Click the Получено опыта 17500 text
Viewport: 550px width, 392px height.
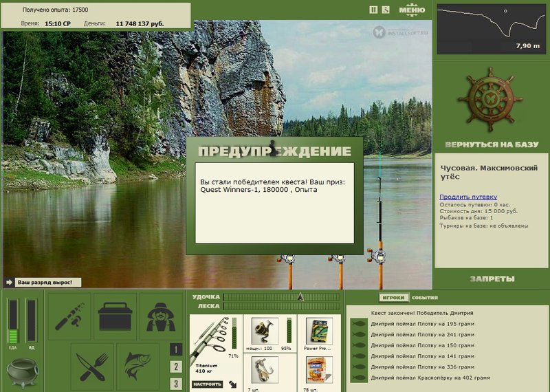pos(55,10)
